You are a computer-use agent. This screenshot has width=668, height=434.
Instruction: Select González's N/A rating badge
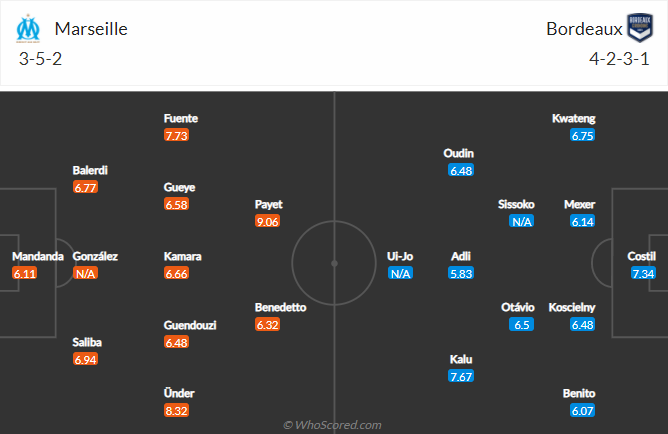click(x=85, y=273)
